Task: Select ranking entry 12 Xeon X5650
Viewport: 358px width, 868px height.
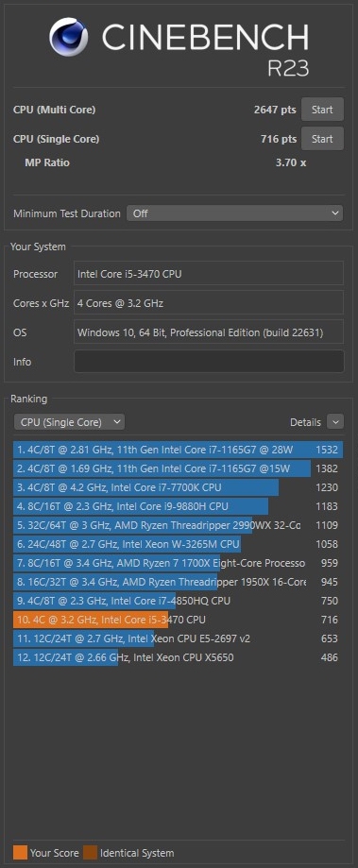Action: pos(178,657)
